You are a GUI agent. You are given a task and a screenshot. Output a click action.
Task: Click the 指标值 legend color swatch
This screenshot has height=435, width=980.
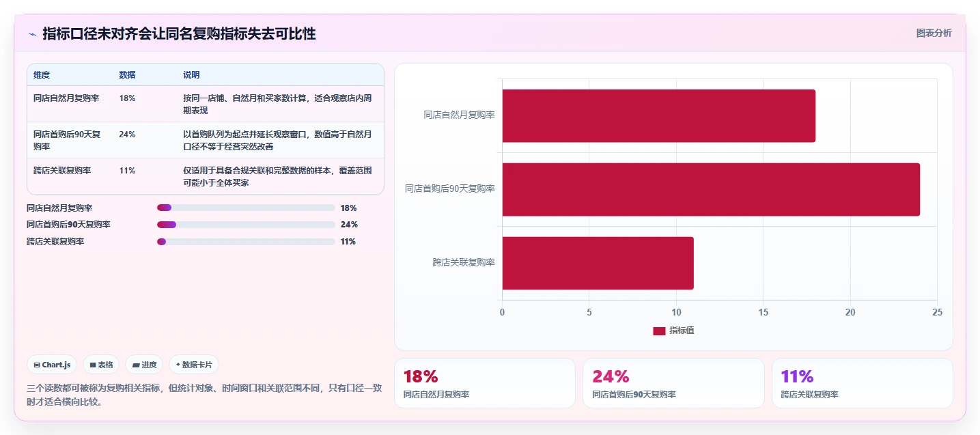[659, 331]
